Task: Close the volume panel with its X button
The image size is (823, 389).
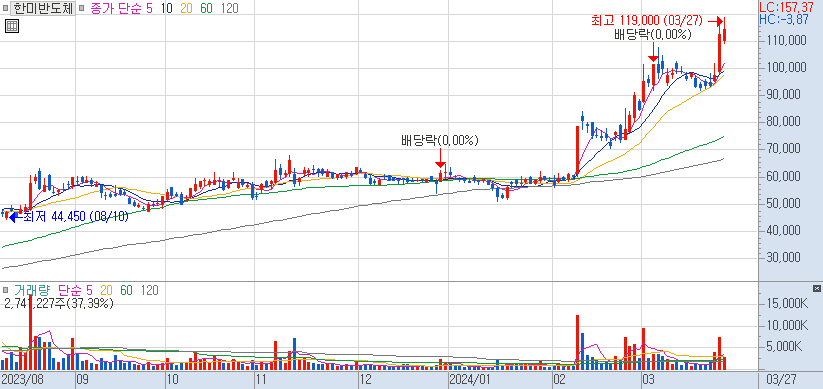Action: tap(816, 288)
